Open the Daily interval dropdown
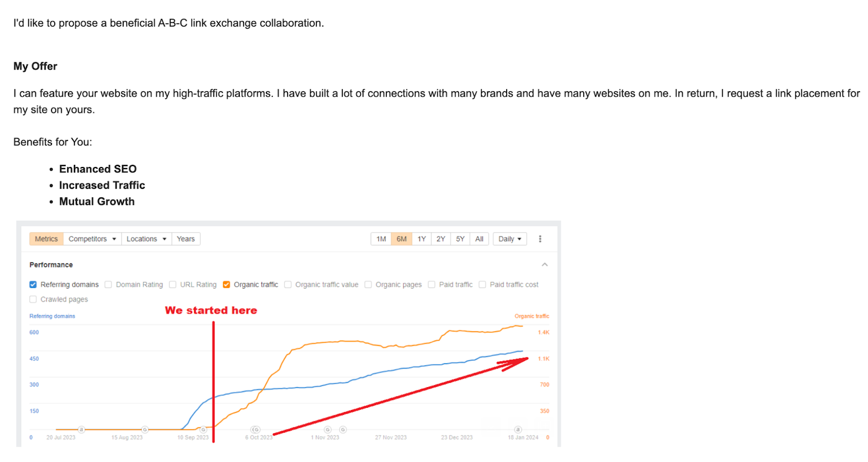Screen dimensions: 868x462 (x=510, y=239)
